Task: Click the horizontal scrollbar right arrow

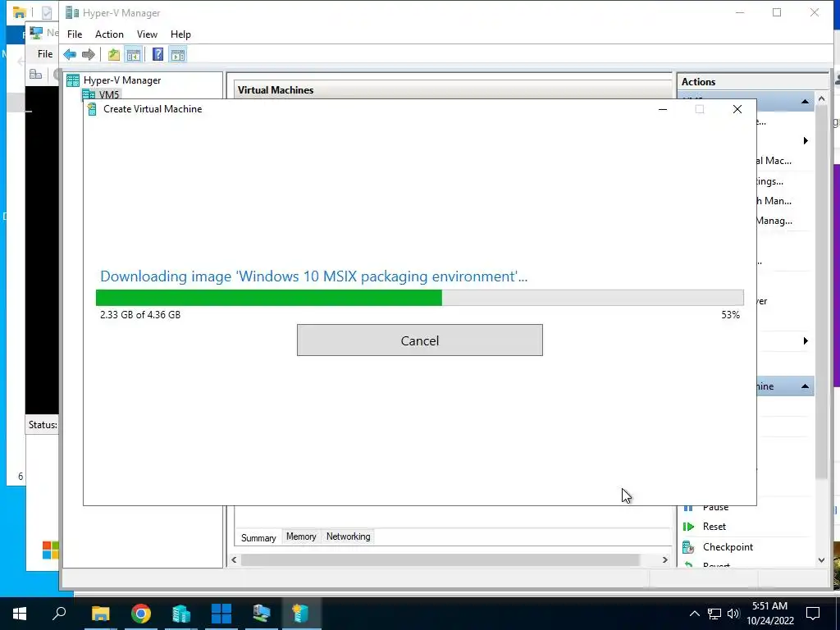Action: 664,559
